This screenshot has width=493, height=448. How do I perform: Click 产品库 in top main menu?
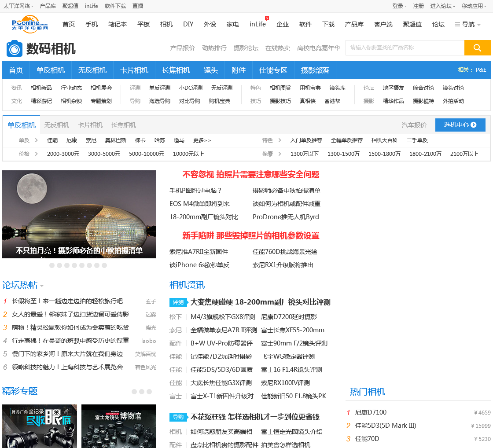coord(354,24)
